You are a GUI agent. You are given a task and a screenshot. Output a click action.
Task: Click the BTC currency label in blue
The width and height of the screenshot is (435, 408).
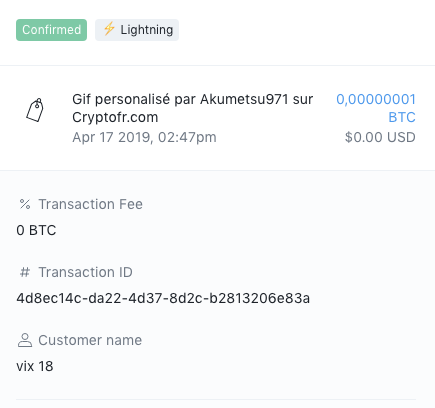tap(402, 117)
